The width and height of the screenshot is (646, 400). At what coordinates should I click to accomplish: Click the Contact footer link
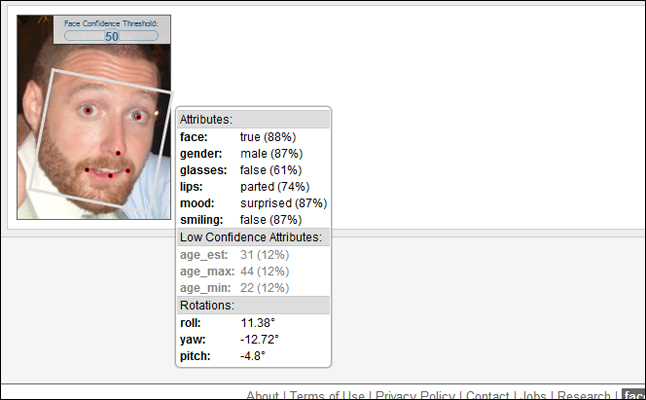pyautogui.click(x=487, y=395)
